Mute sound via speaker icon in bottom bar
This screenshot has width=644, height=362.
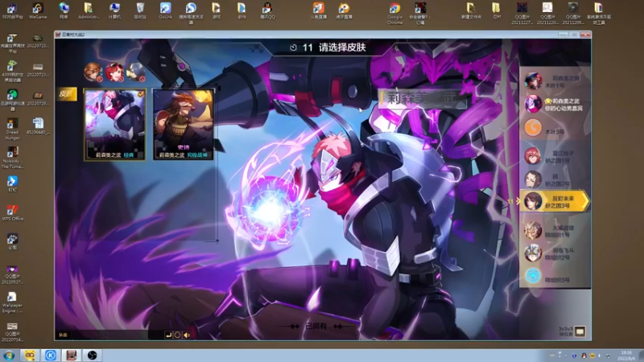[x=187, y=335]
